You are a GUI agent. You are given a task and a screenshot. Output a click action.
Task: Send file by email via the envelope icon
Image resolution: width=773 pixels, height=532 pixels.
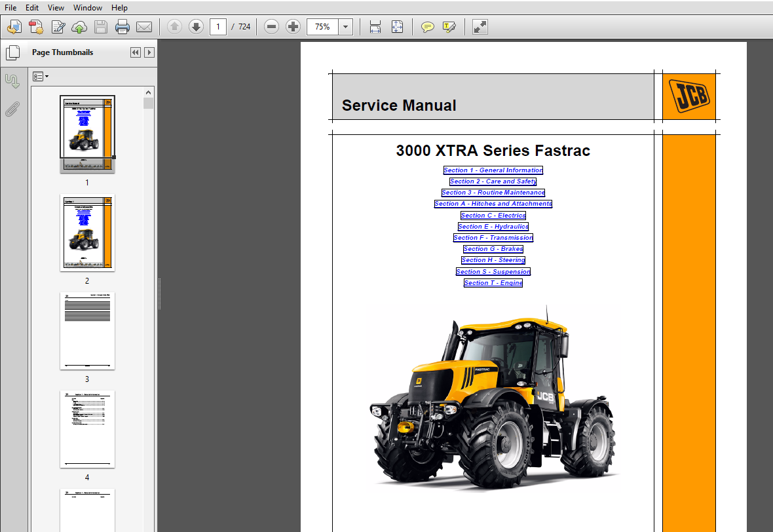[144, 27]
